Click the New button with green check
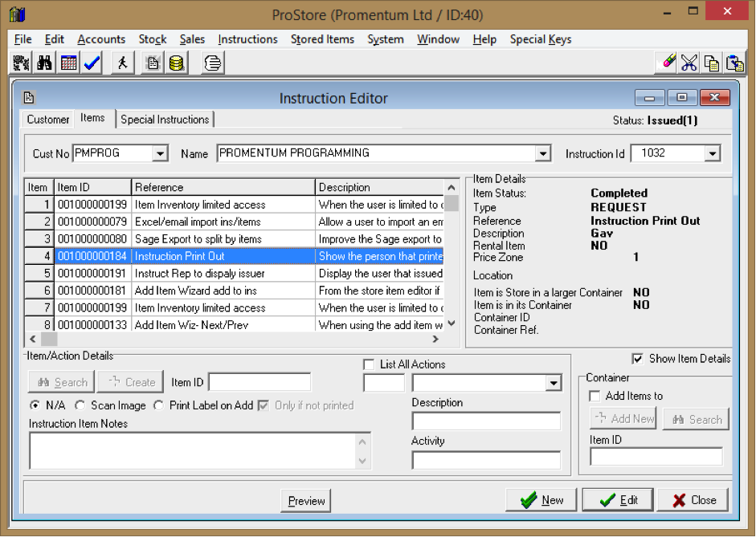 (541, 500)
